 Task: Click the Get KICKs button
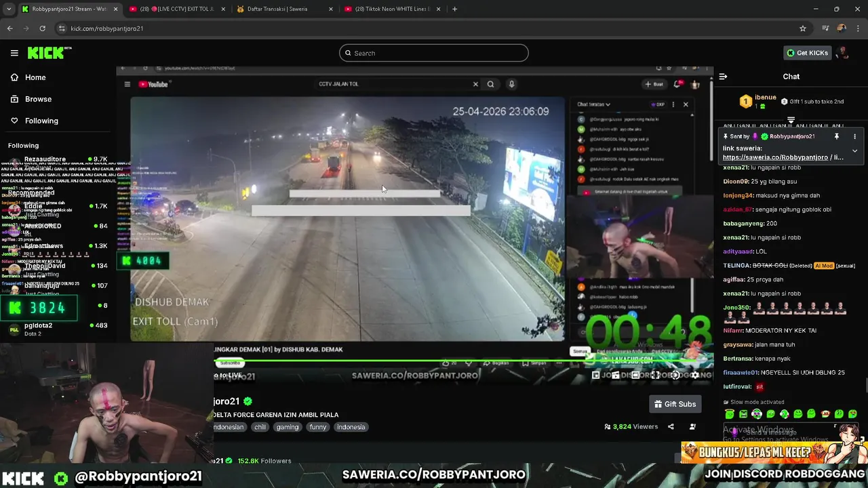(x=807, y=53)
